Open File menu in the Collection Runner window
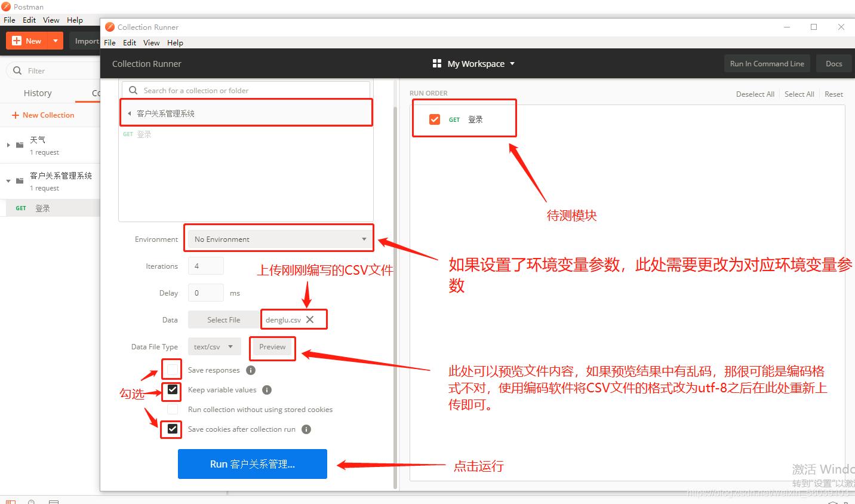Viewport: 855px width, 504px height. [x=110, y=42]
